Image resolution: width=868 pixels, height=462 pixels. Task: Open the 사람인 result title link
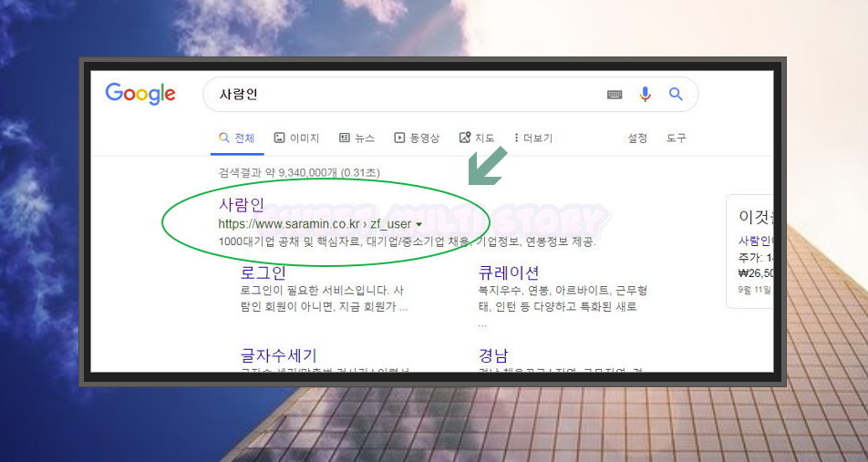click(x=242, y=205)
